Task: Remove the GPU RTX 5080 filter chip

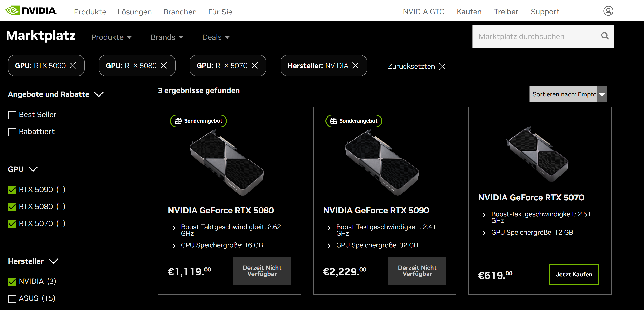Action: [164, 66]
